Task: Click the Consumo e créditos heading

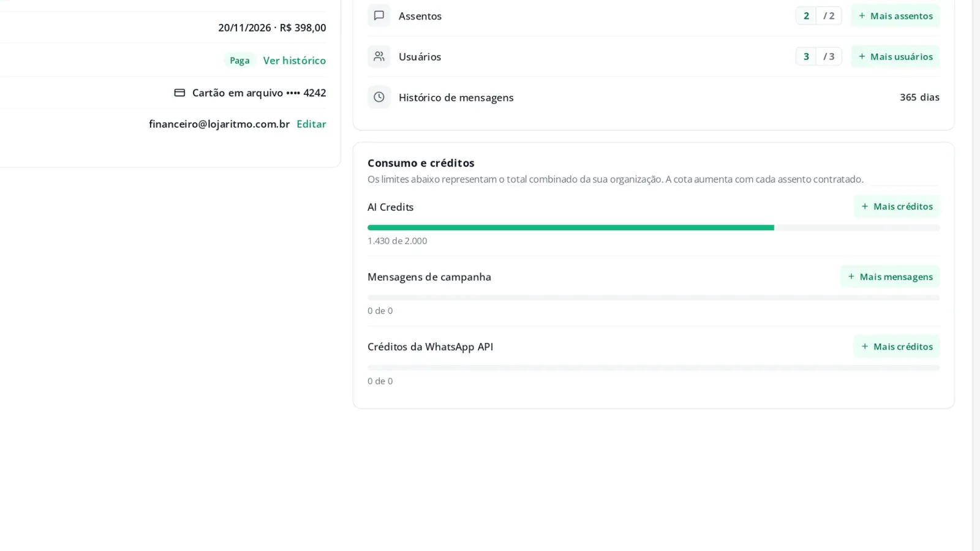Action: pos(421,163)
